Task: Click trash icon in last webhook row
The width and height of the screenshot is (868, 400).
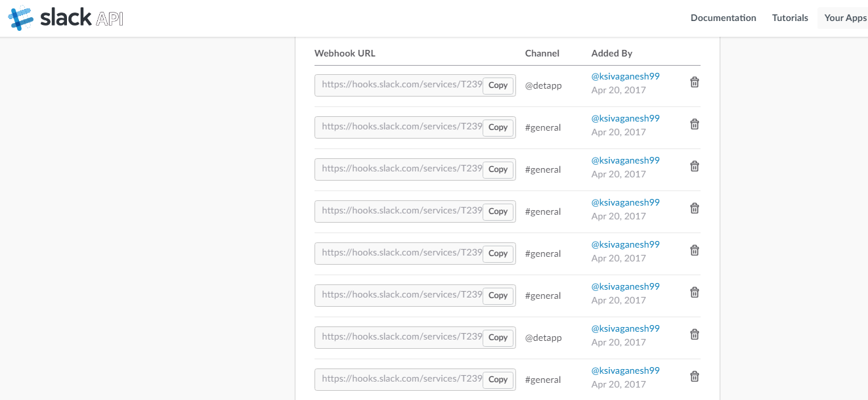Action: pos(694,376)
